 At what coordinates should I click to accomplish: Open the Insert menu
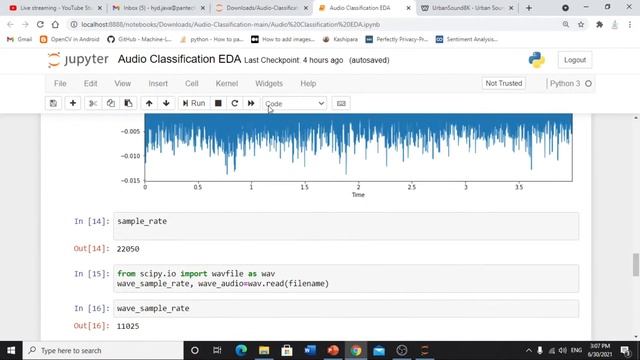coord(158,83)
